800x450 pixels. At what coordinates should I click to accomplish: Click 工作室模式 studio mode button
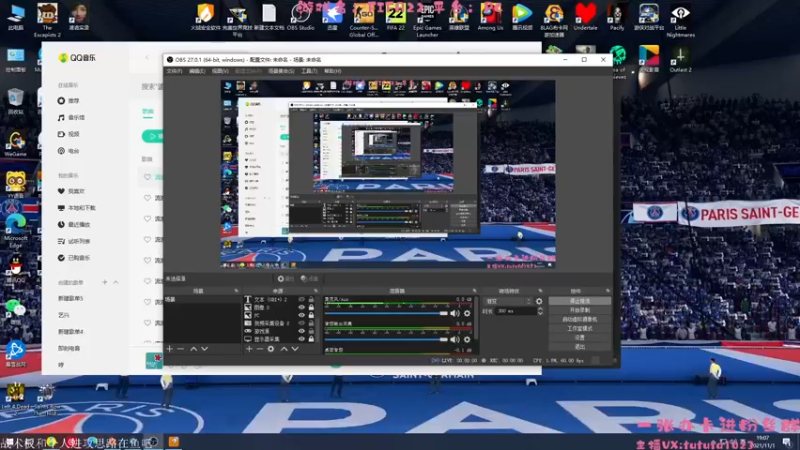point(580,329)
